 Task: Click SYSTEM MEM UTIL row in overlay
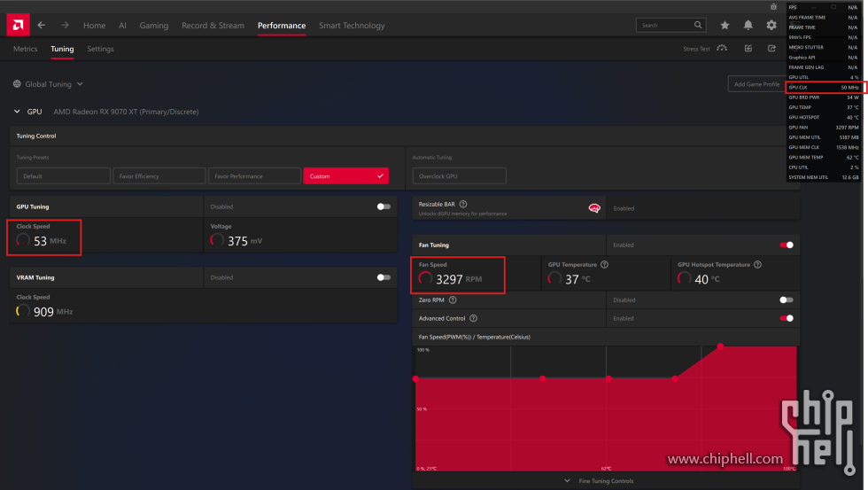pos(824,177)
